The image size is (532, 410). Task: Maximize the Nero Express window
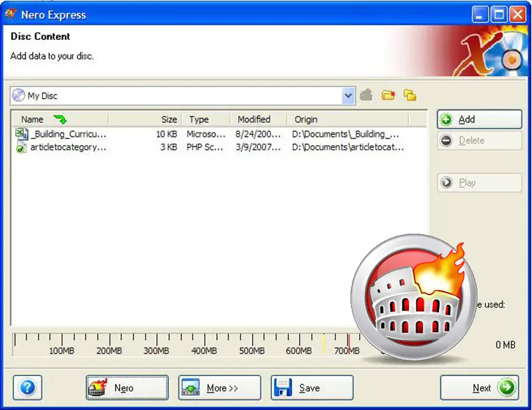(x=499, y=15)
